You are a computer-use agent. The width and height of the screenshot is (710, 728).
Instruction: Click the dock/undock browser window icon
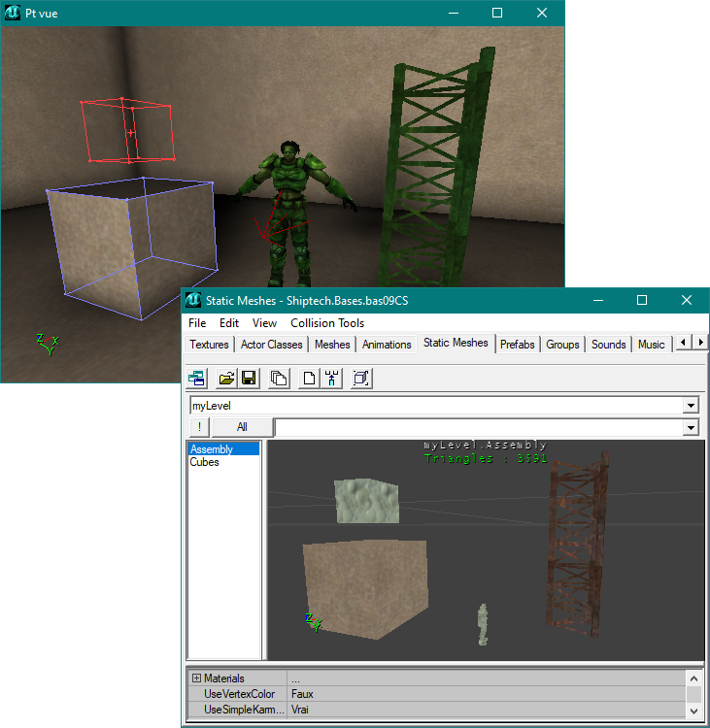pos(196,379)
